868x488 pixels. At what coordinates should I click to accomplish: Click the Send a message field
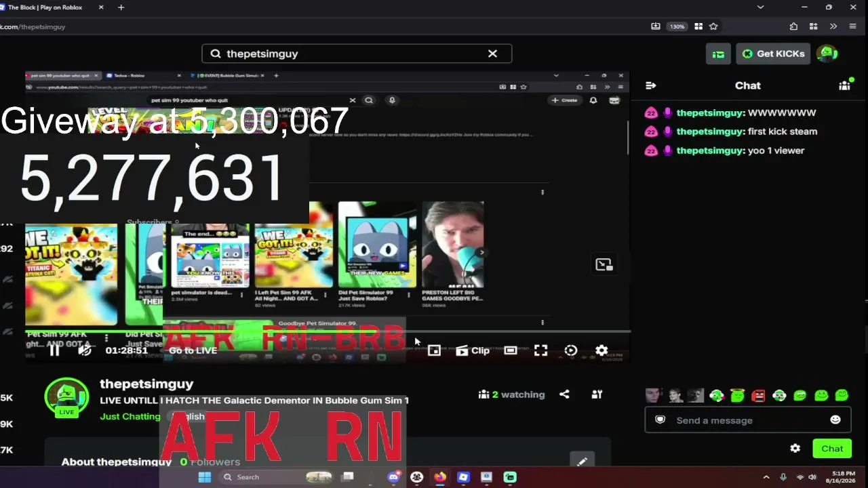click(x=748, y=420)
